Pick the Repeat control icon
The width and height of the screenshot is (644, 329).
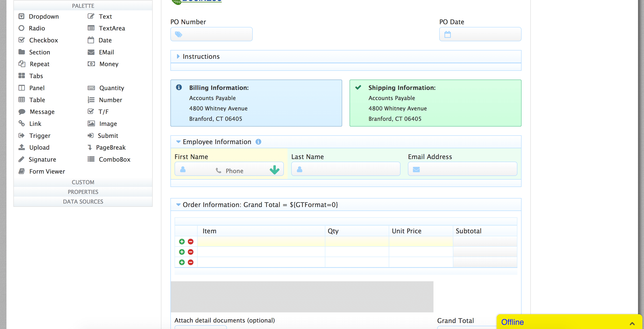[x=22, y=64]
